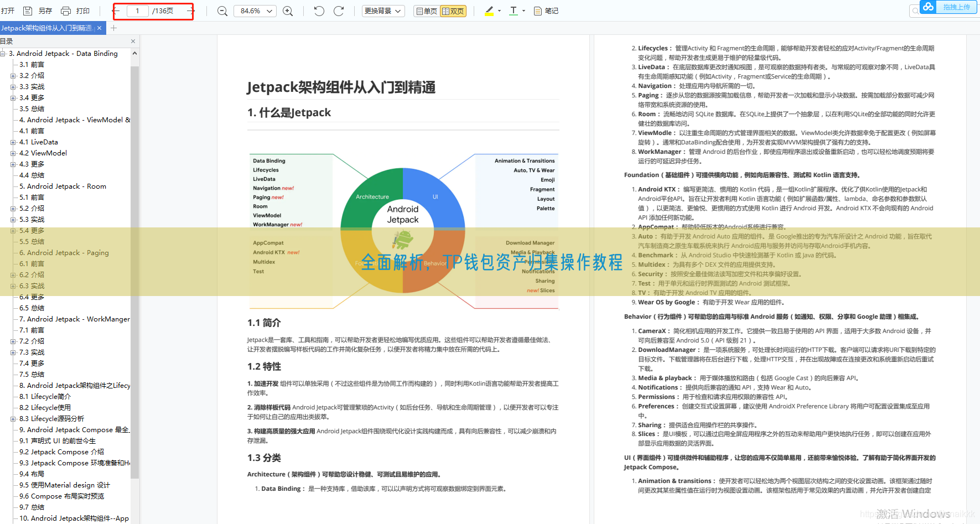Click the outline panel scrollbar thumb
The height and width of the screenshot is (524, 980).
pyautogui.click(x=134, y=271)
